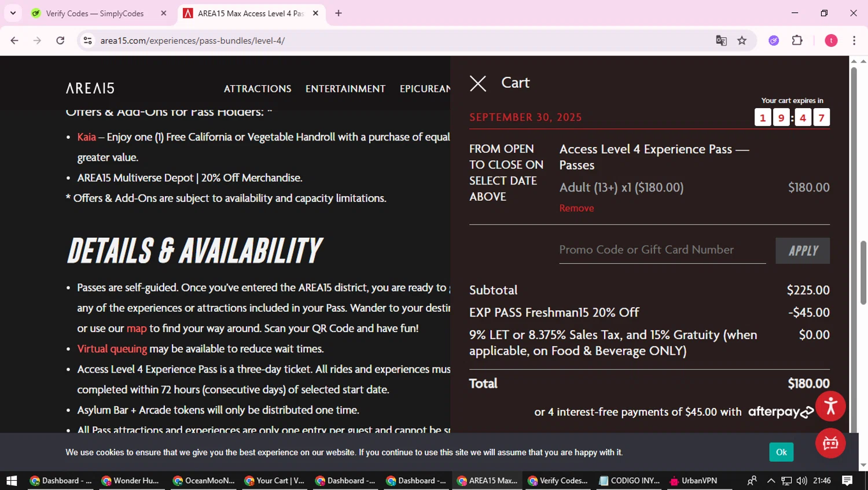
Task: Click the scroll down arrow of the page scrollbar
Action: [x=863, y=465]
